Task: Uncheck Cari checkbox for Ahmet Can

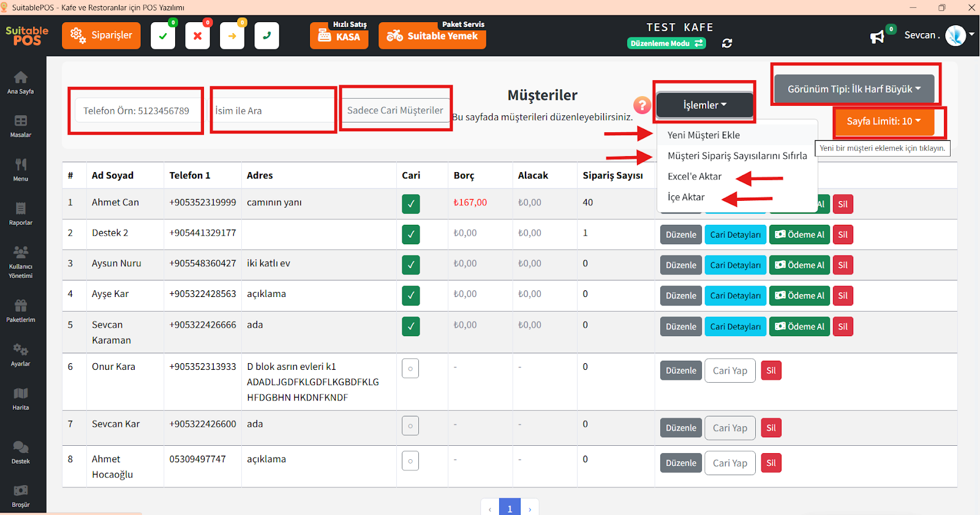Action: [410, 203]
